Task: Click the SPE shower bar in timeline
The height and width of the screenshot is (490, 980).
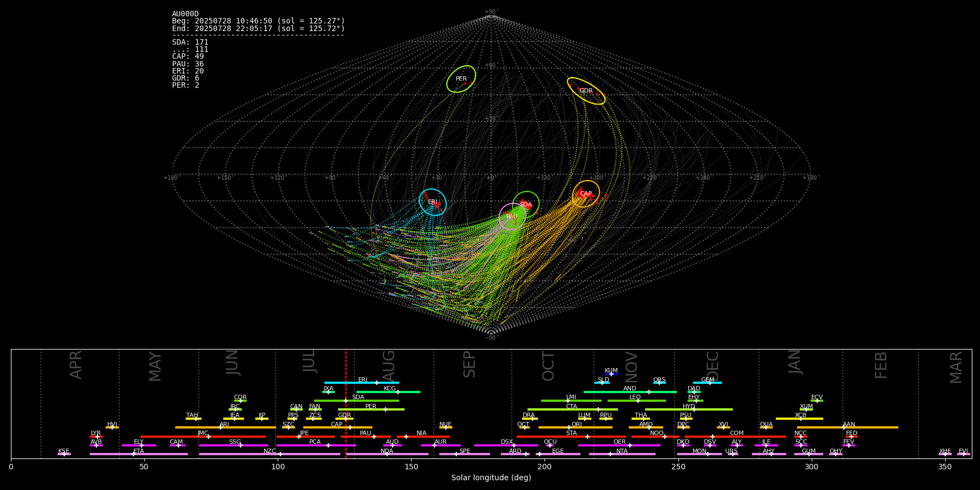Action: 464,454
